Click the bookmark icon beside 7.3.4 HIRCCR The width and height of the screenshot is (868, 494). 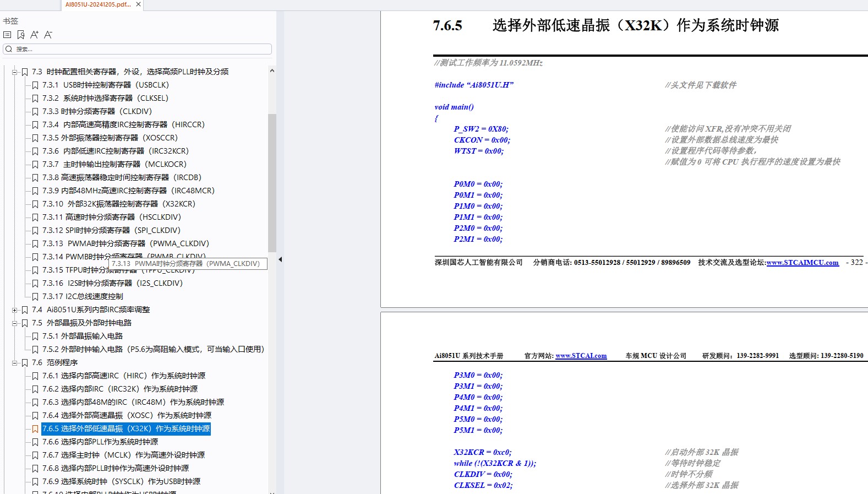click(x=35, y=125)
